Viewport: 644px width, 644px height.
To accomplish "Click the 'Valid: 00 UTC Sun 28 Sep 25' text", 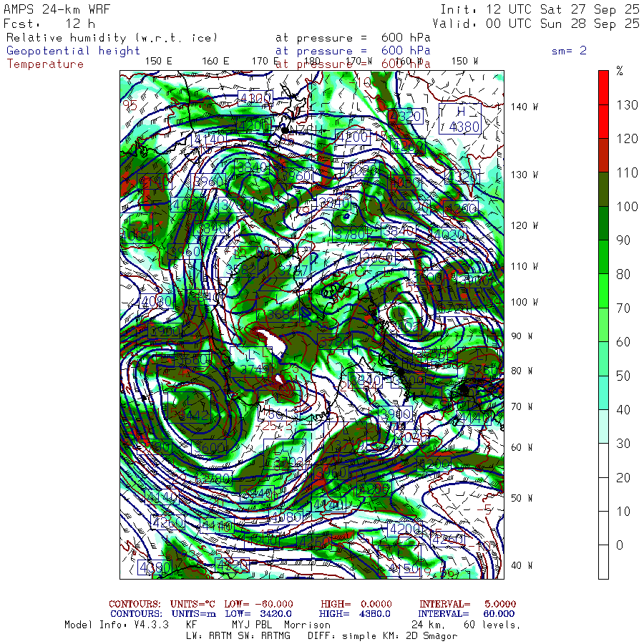I will tap(535, 24).
